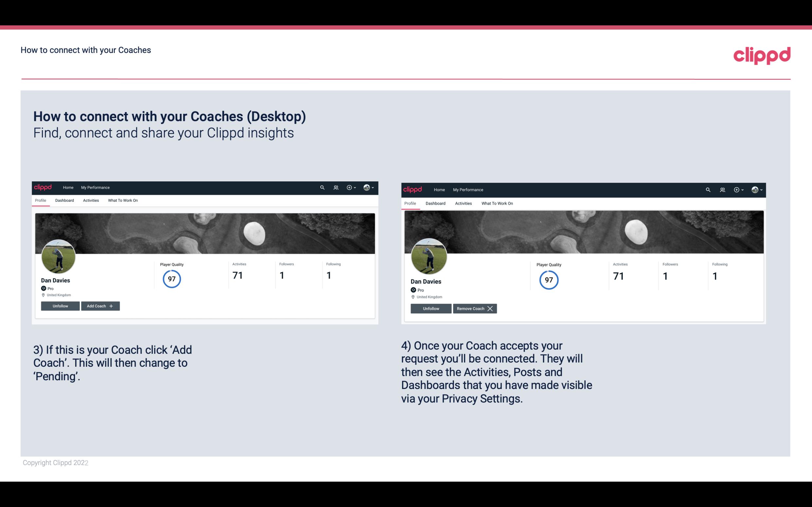This screenshot has width=812, height=507.
Task: Expand 'My Performance' dropdown right navbar
Action: [x=468, y=189]
